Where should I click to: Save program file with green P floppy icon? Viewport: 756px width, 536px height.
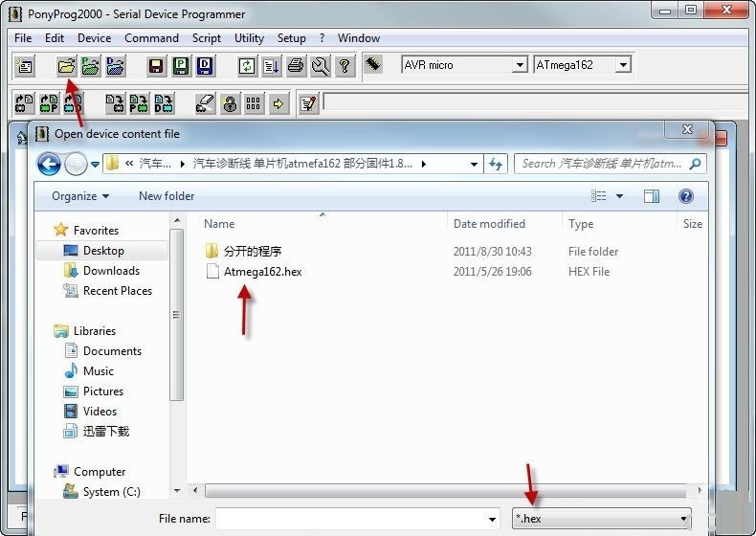(180, 66)
